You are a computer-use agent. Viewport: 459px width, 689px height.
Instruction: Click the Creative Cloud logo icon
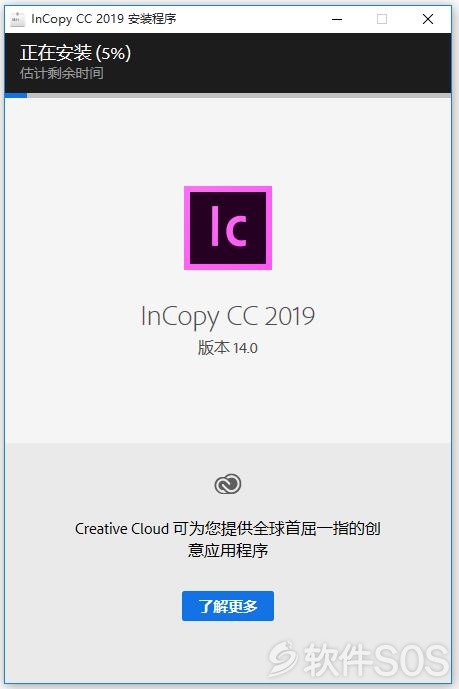228,484
